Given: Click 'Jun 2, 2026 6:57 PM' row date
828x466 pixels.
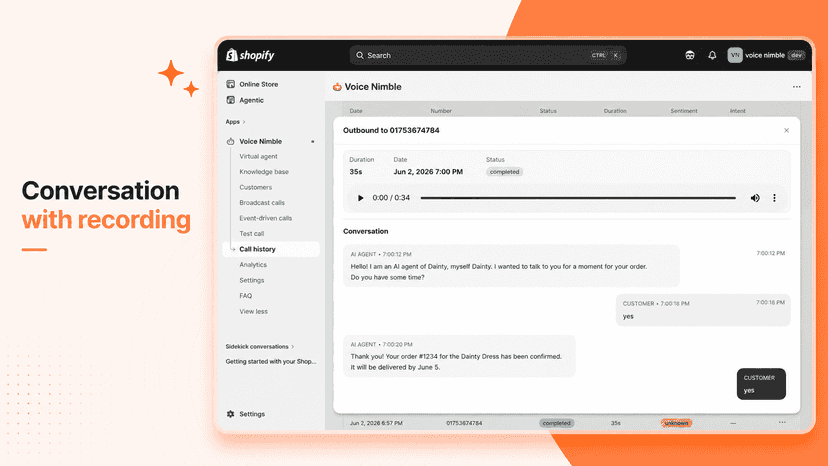Looking at the screenshot, I should pos(376,423).
